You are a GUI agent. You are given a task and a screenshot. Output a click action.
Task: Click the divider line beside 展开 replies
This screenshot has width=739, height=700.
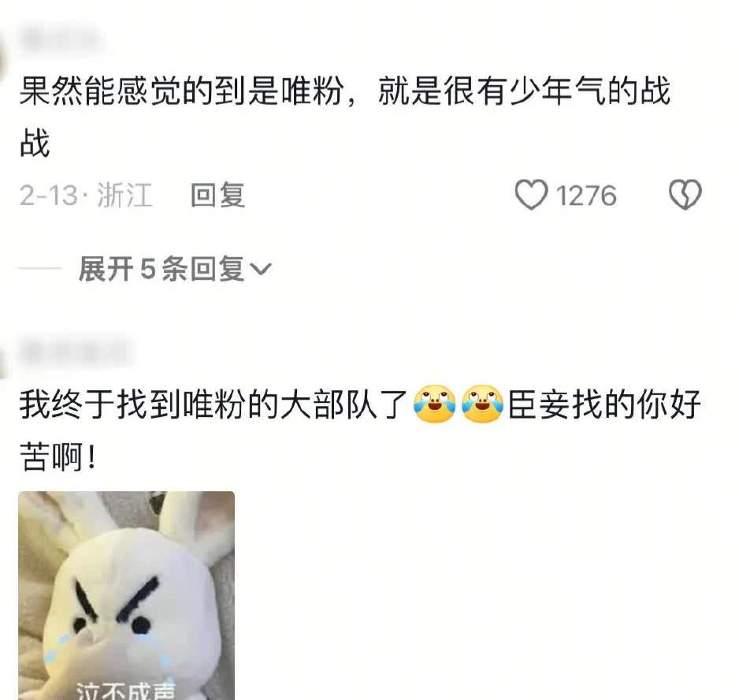(40, 269)
